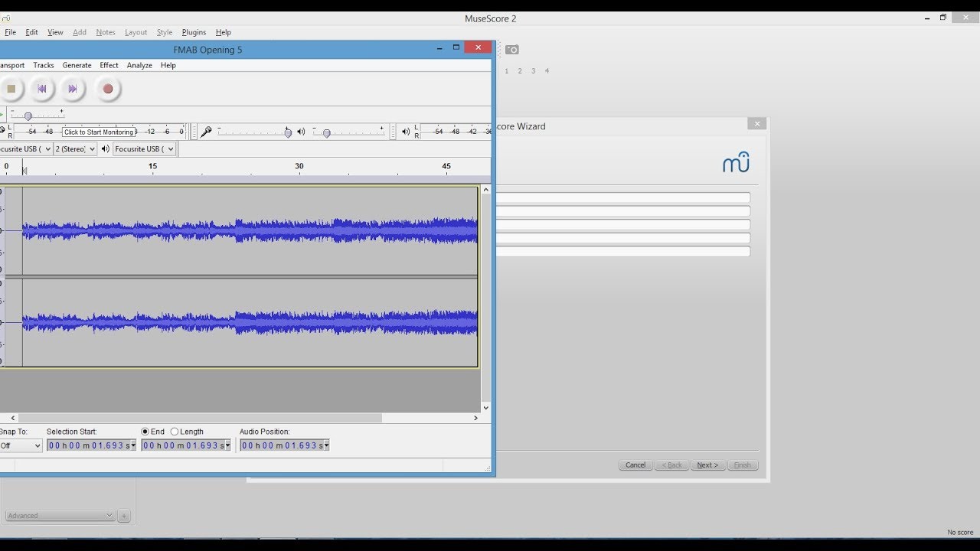Click the Selection Start time field
This screenshot has height=551, width=980.
88,445
